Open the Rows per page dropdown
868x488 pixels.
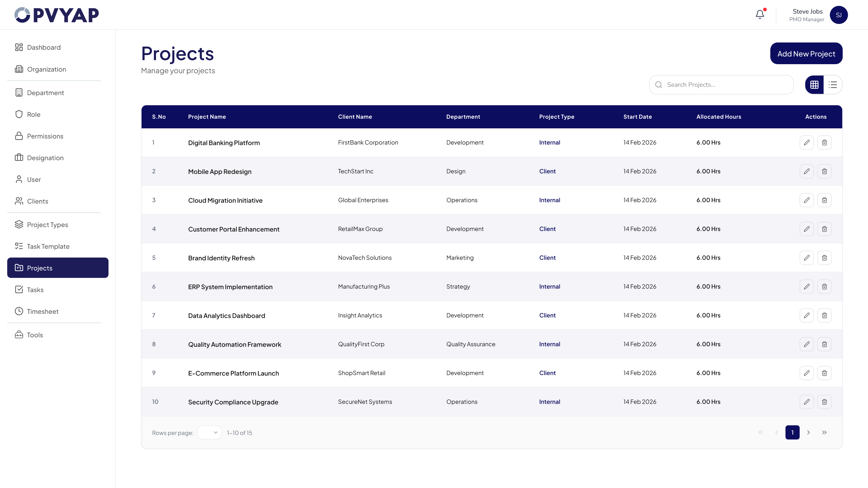point(209,433)
